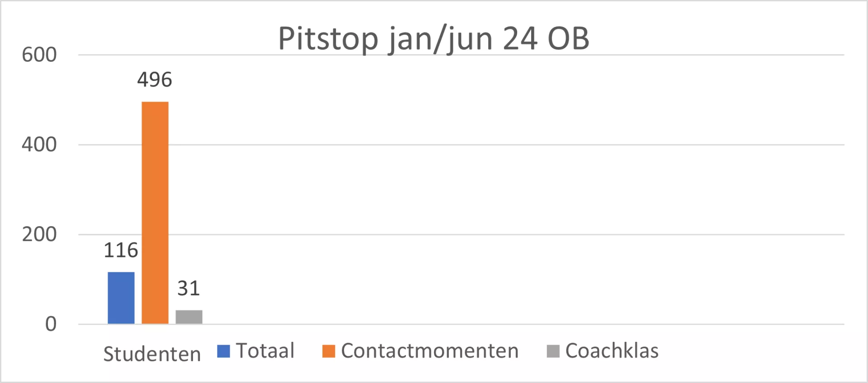Click the Studenten category axis label
Viewport: 868px width, 383px height.
coord(152,354)
